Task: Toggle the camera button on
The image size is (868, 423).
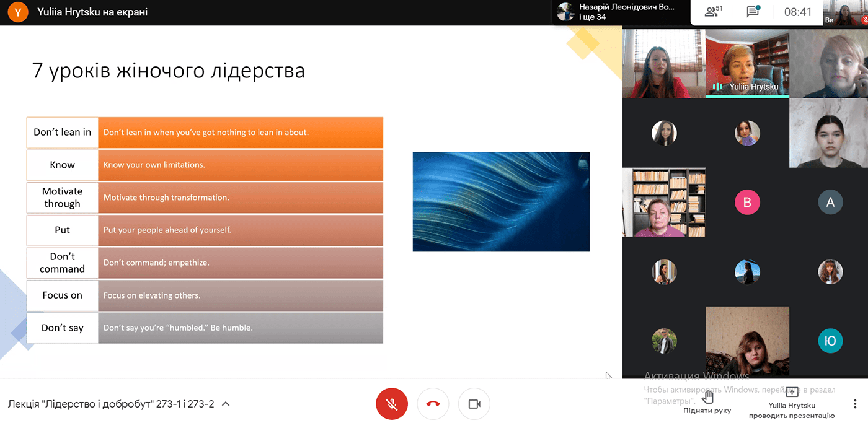Action: click(474, 404)
